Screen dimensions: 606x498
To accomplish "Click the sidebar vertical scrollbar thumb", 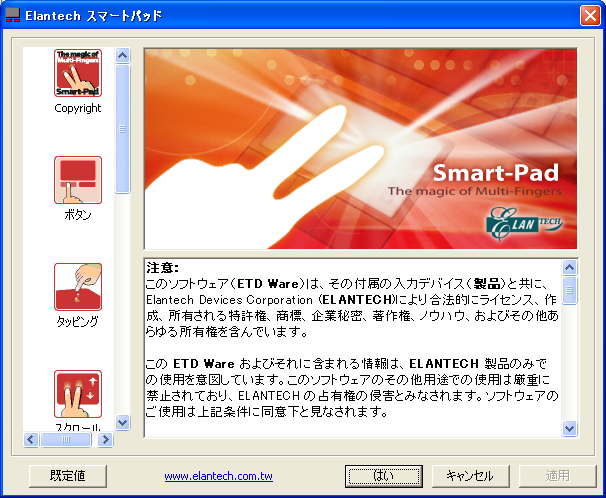I will (x=123, y=129).
